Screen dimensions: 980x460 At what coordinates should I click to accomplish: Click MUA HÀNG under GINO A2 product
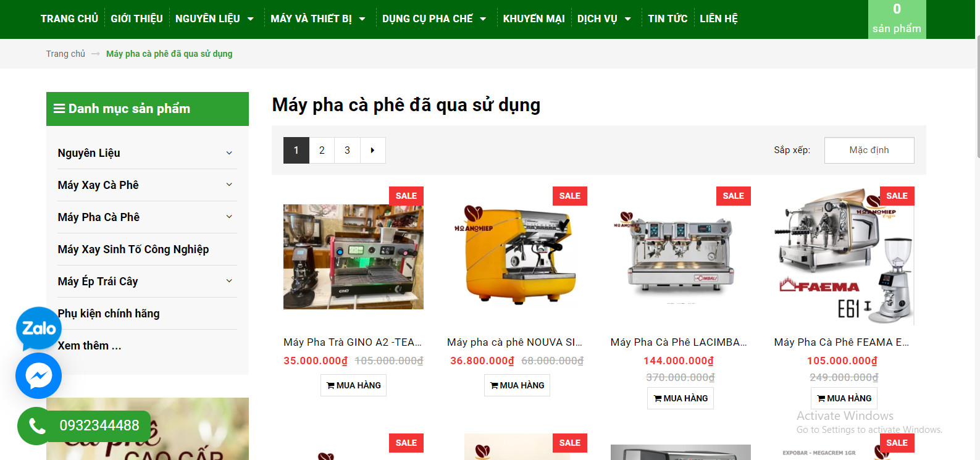(353, 385)
